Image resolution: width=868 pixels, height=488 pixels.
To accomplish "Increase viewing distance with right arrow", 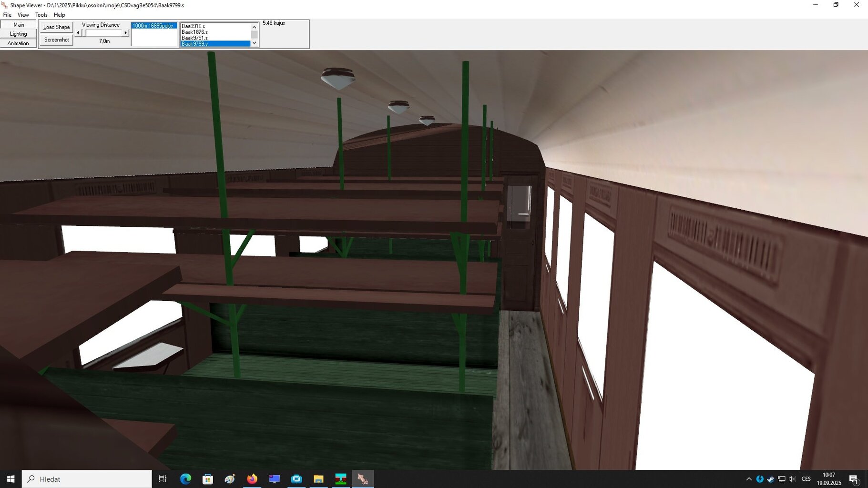I will click(125, 33).
